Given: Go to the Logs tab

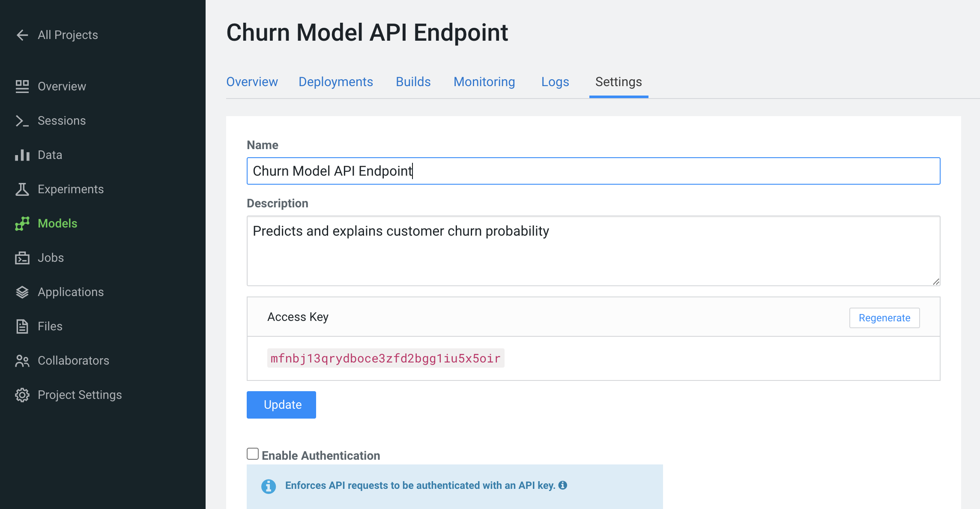Looking at the screenshot, I should [555, 82].
